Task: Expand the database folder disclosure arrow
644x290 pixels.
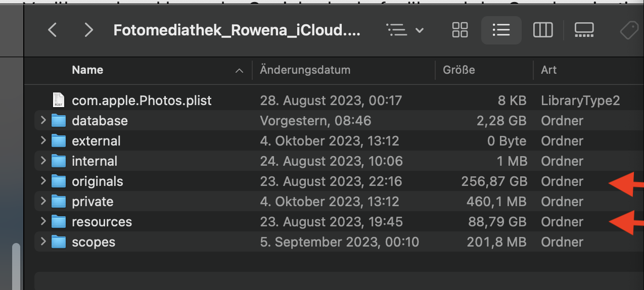Action: tap(43, 121)
